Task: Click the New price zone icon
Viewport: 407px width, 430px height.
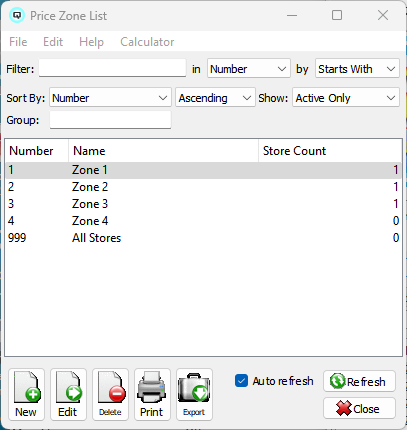Action: (26, 394)
